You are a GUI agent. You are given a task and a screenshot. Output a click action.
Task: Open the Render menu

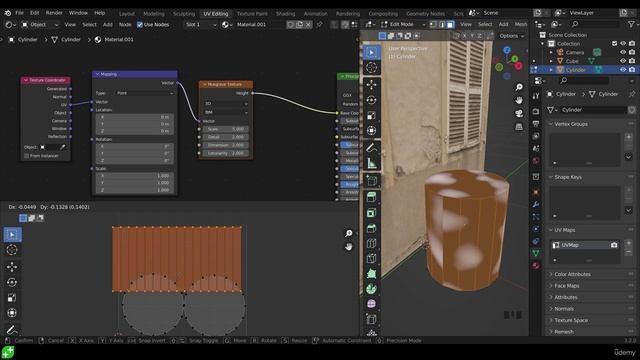tap(54, 13)
